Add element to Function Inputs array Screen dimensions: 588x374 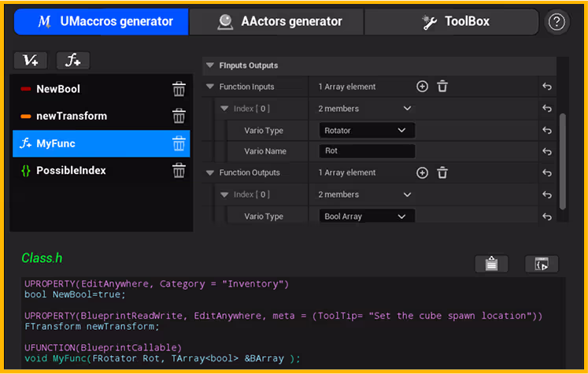click(422, 87)
